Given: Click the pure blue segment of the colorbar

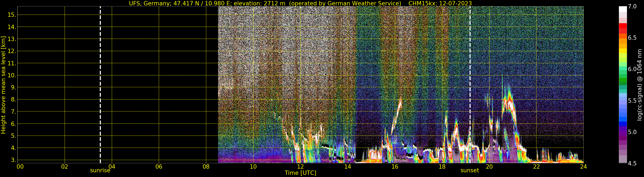Looking at the screenshot, I should click(x=623, y=124).
